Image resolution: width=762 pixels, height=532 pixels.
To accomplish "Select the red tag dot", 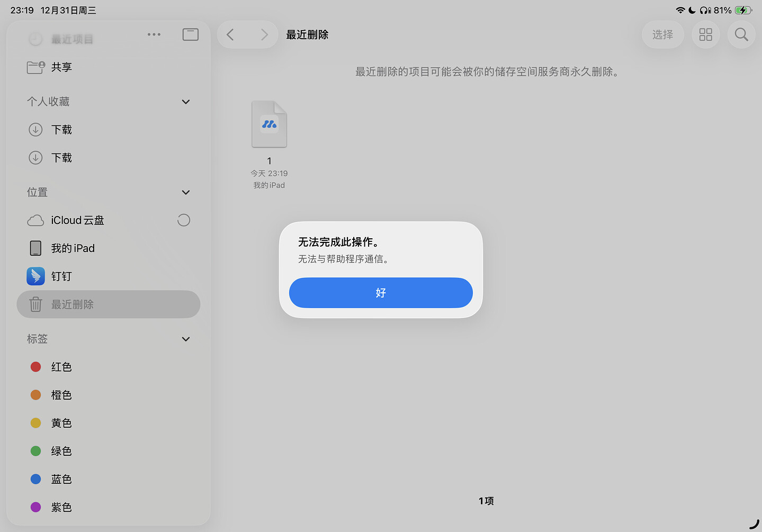I will [x=36, y=367].
